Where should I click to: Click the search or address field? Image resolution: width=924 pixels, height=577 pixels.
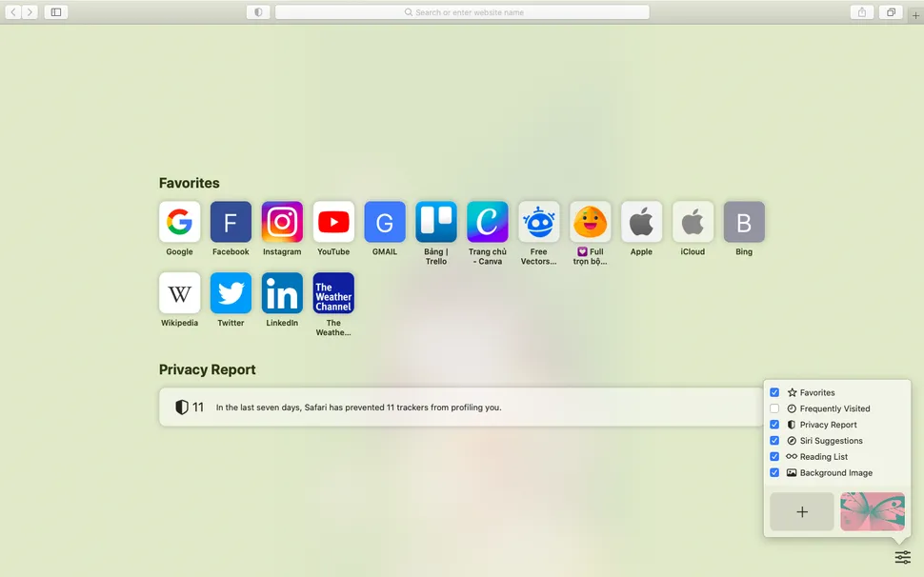462,12
